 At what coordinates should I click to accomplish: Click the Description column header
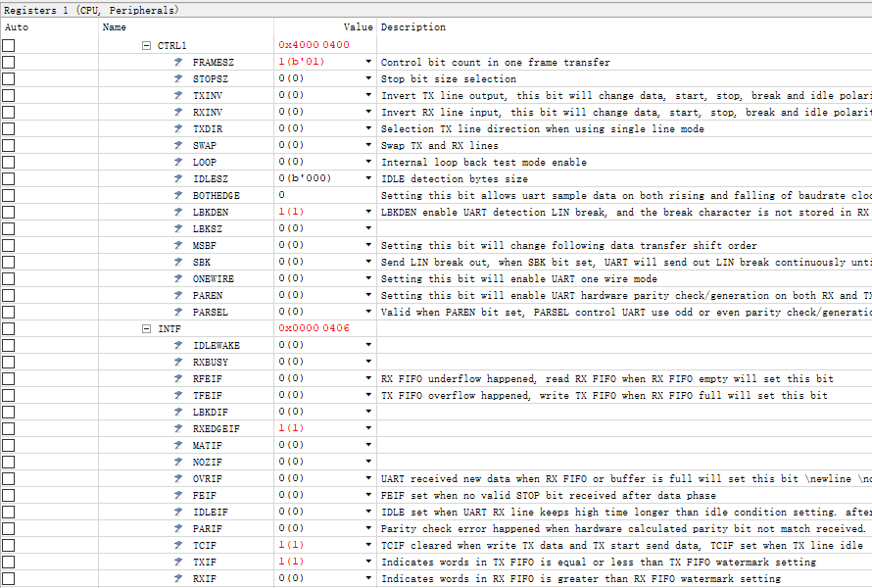click(413, 26)
